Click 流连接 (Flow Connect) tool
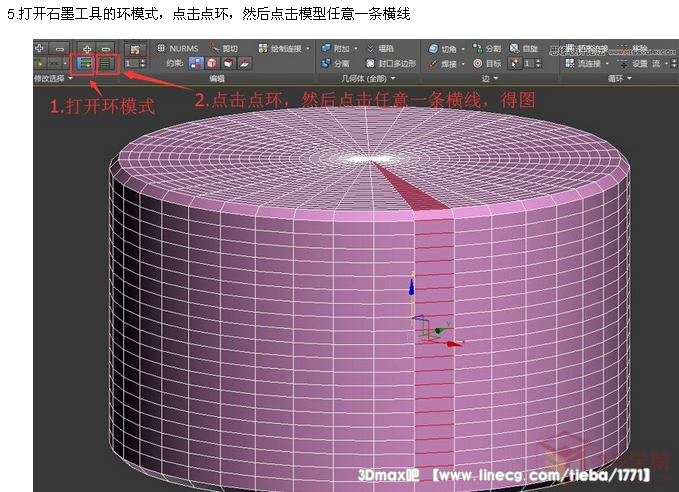The height and width of the screenshot is (492, 679). (583, 63)
